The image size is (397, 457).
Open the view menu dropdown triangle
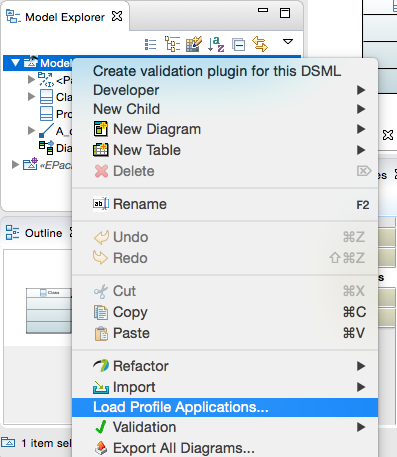click(288, 42)
